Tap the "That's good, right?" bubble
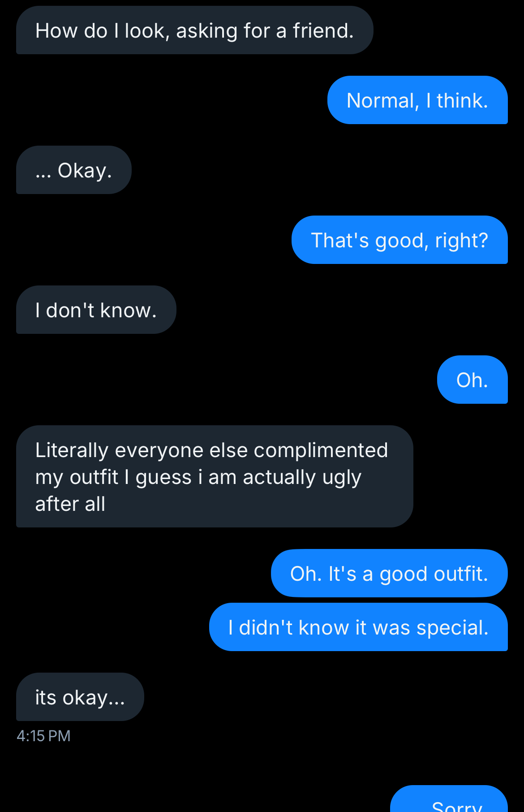This screenshot has height=812, width=524. tap(399, 240)
